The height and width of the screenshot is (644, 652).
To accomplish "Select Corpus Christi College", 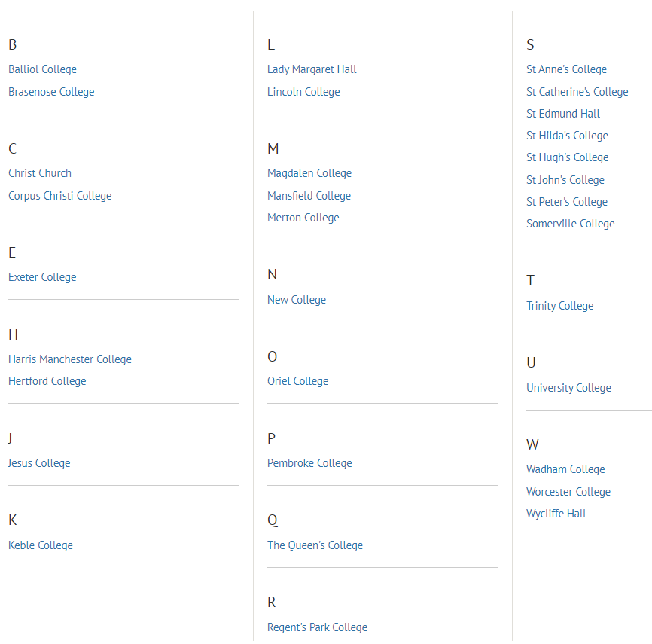I will (59, 196).
